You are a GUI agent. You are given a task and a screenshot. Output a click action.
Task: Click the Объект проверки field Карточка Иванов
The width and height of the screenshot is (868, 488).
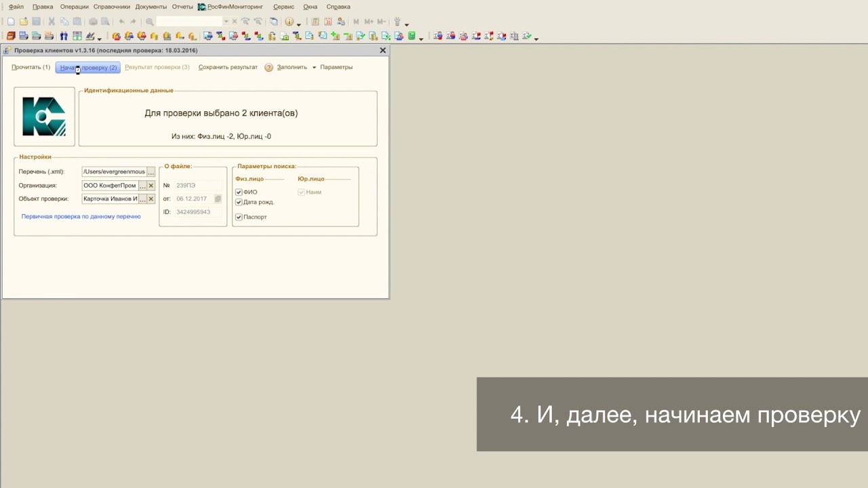(x=110, y=199)
